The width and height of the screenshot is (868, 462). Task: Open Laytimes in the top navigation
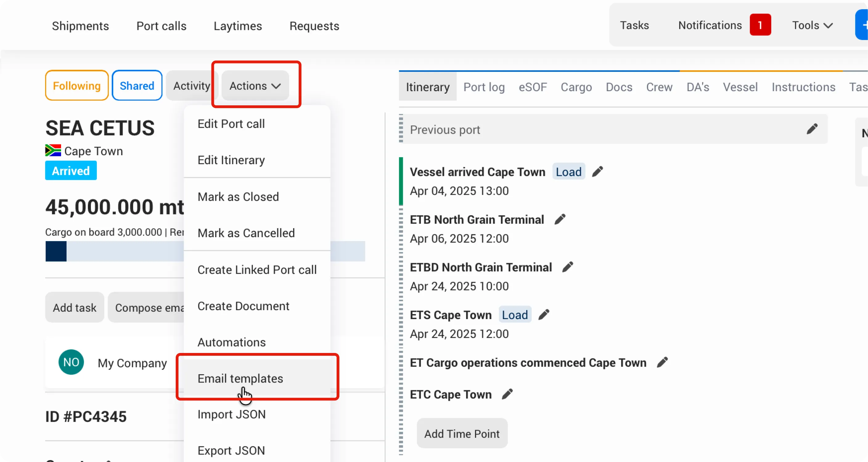[238, 26]
